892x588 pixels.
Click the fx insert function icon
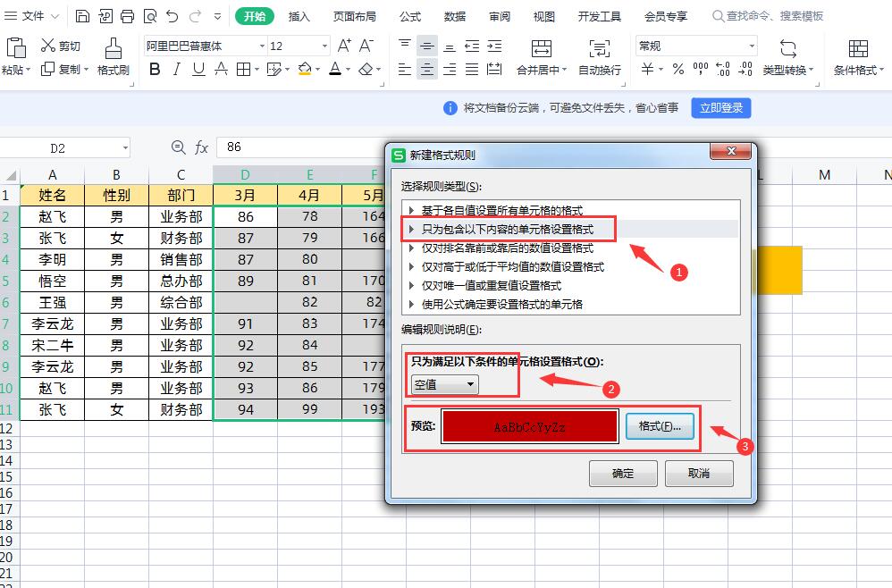[x=201, y=147]
